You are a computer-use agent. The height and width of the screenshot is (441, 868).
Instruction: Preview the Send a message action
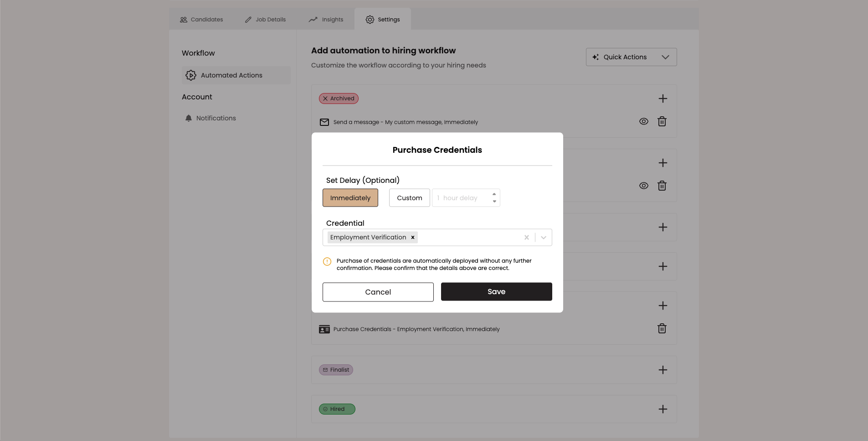pos(643,121)
